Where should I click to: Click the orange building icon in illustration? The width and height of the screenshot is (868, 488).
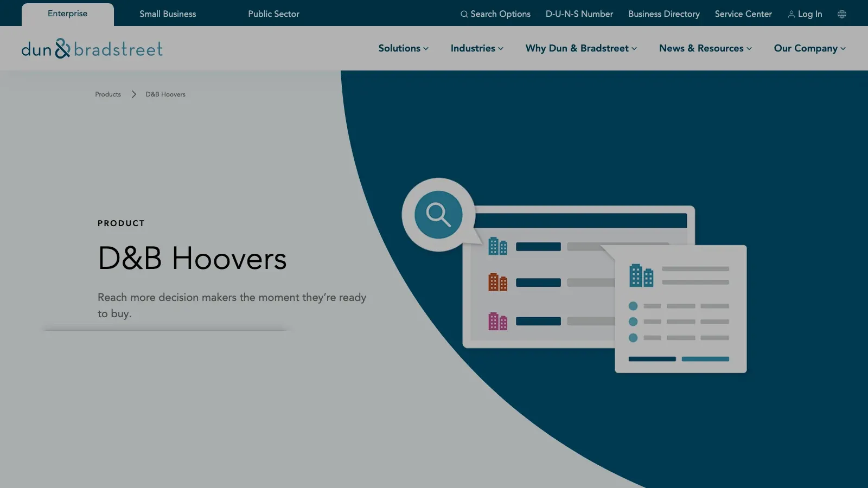pyautogui.click(x=497, y=282)
